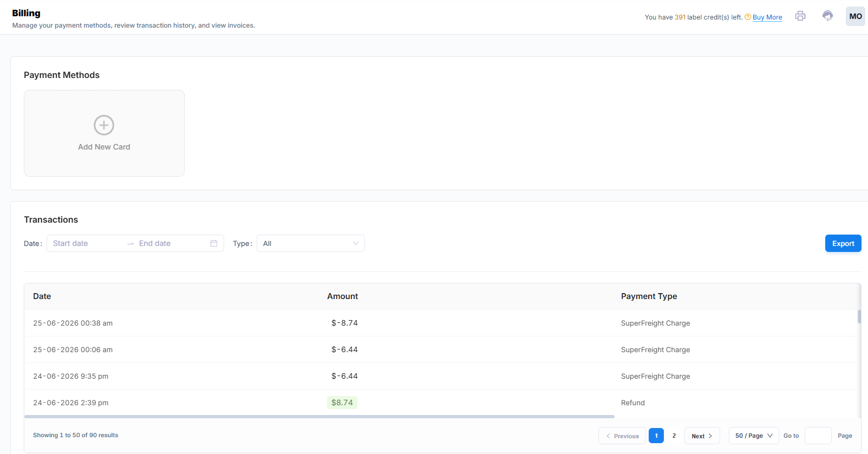Jump to page 2 of transactions
The image size is (868, 454).
point(674,436)
